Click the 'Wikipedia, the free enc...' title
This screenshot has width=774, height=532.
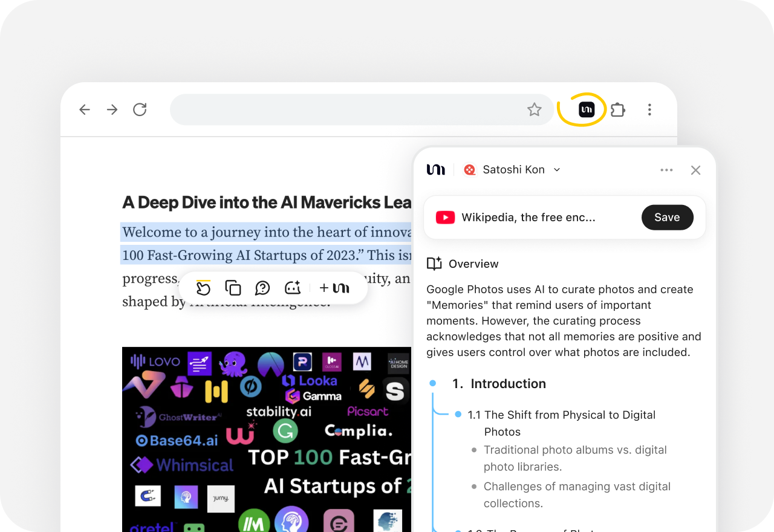(528, 218)
